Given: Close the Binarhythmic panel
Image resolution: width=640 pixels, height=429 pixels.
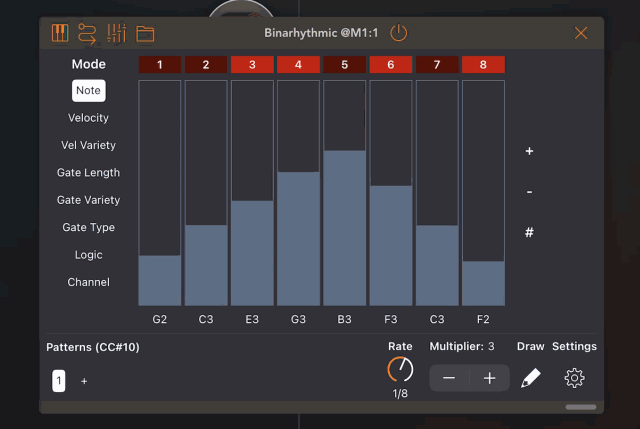Looking at the screenshot, I should pos(581,33).
